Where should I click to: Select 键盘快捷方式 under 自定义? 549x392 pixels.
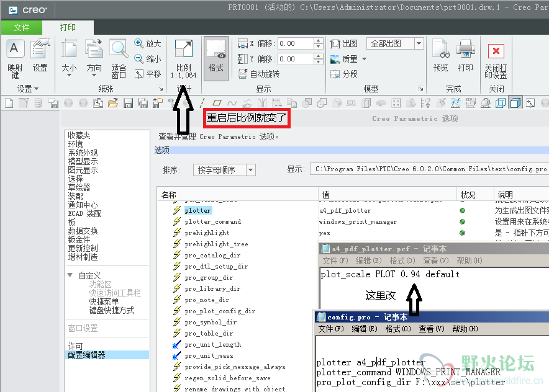[x=111, y=310]
